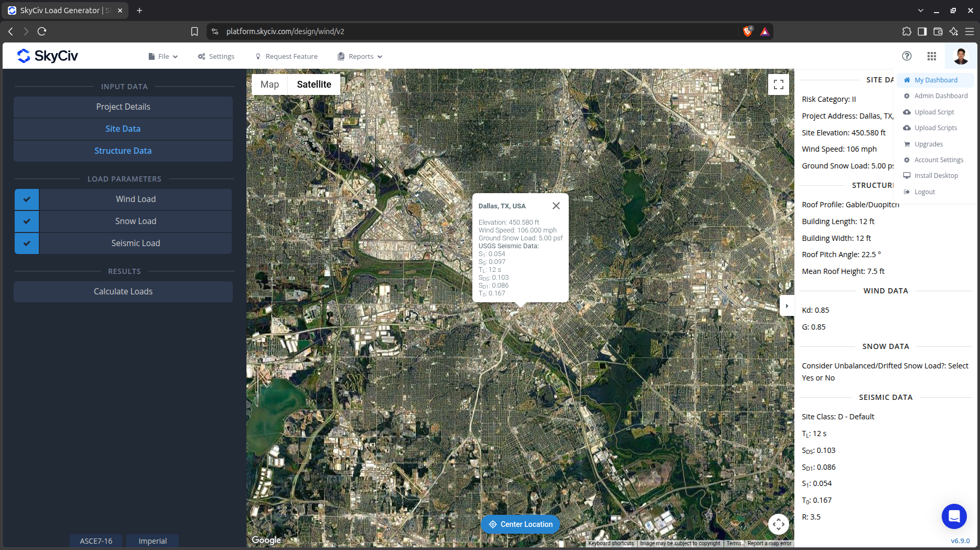Uncheck the Seismic Load checkbox
The image size is (980, 550).
click(27, 244)
